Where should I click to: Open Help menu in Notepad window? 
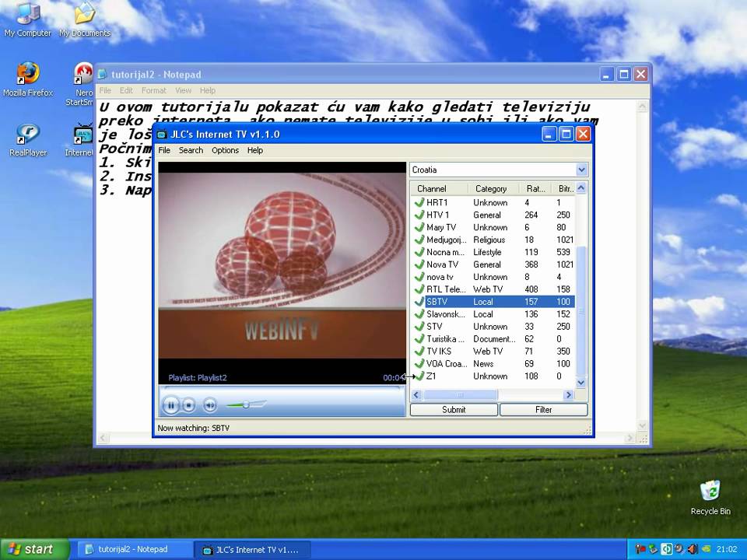(207, 90)
